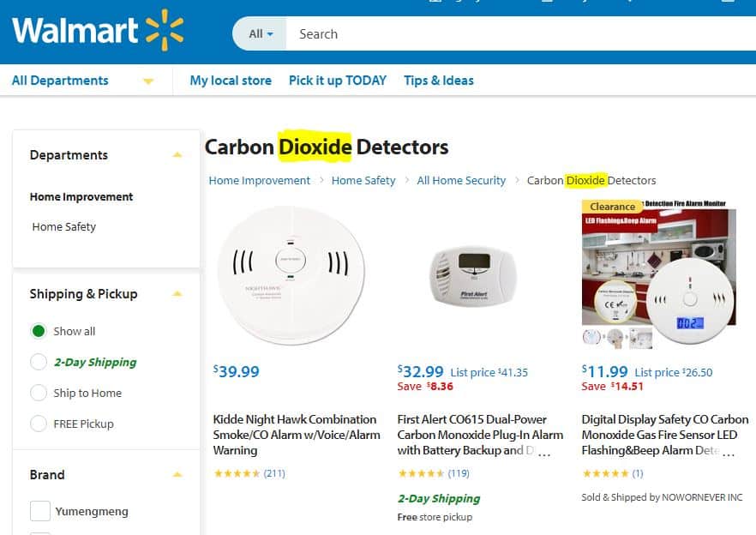The image size is (756, 535).
Task: Go to the Tips & Ideas menu item
Action: [x=438, y=81]
